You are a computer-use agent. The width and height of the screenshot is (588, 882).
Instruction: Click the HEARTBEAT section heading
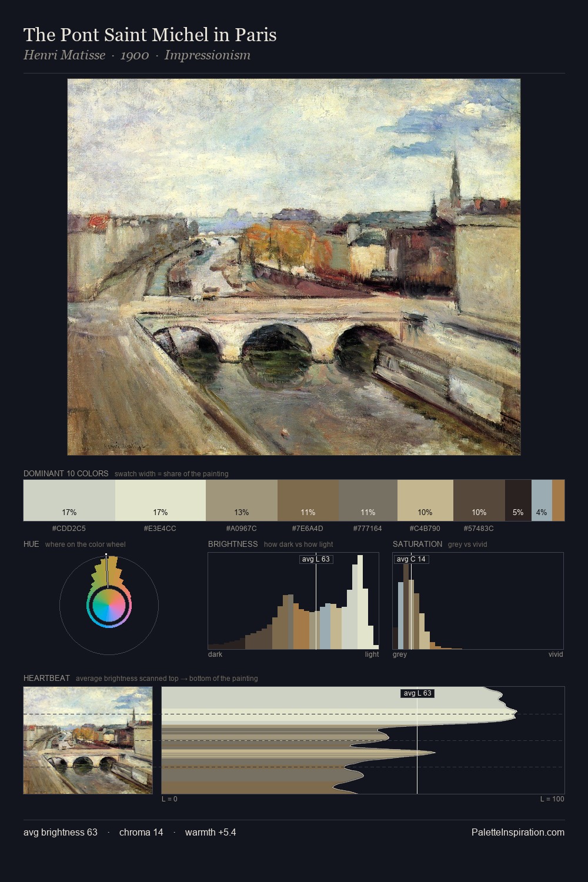click(46, 678)
